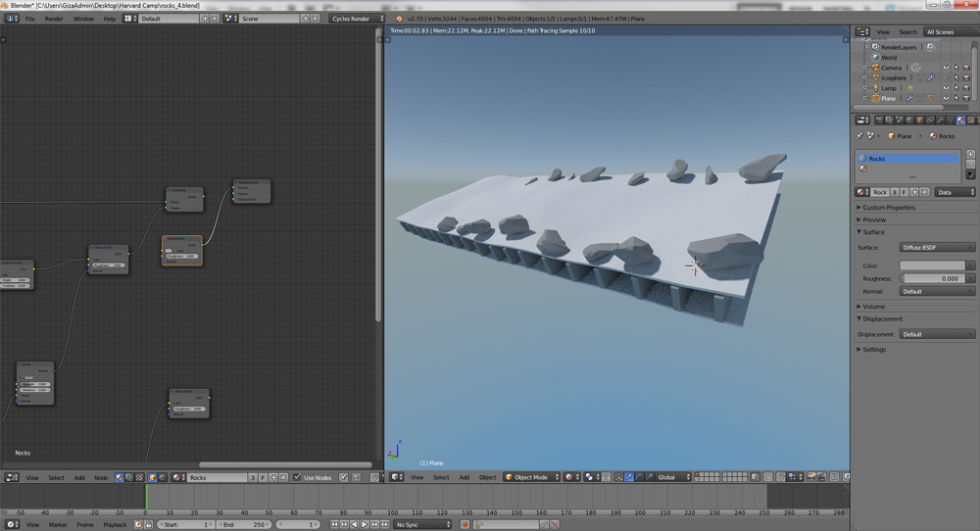This screenshot has width=980, height=531.
Task: Select shader nodes tree type in node editor
Action: click(x=119, y=477)
